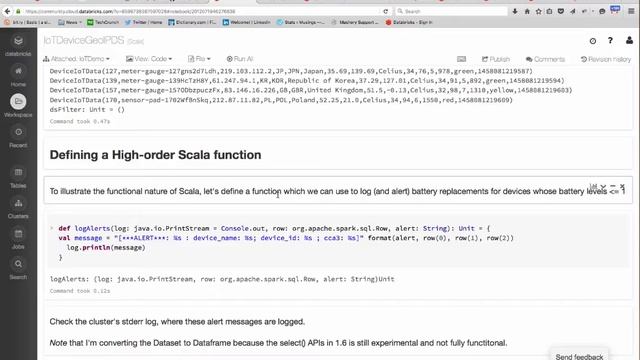The width and height of the screenshot is (640, 360).
Task: Open the Twitter / Home bookmark
Action: click(143, 22)
